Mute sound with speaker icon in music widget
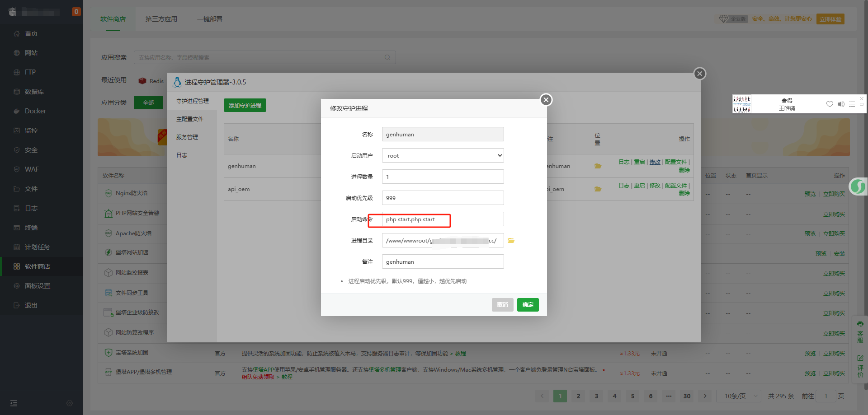The width and height of the screenshot is (868, 415). (x=841, y=104)
